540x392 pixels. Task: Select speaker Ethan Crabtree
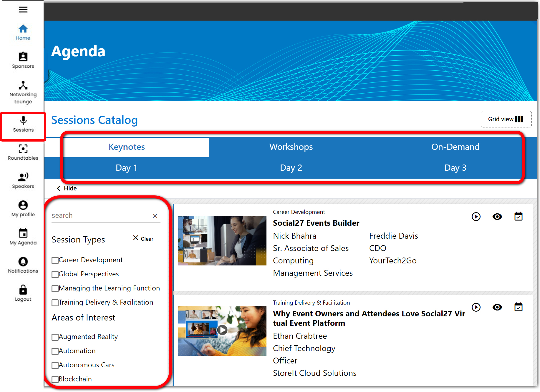(x=300, y=336)
